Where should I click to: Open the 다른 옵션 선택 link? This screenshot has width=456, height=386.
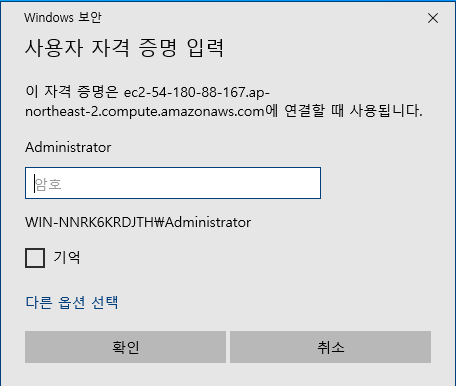[x=72, y=302]
